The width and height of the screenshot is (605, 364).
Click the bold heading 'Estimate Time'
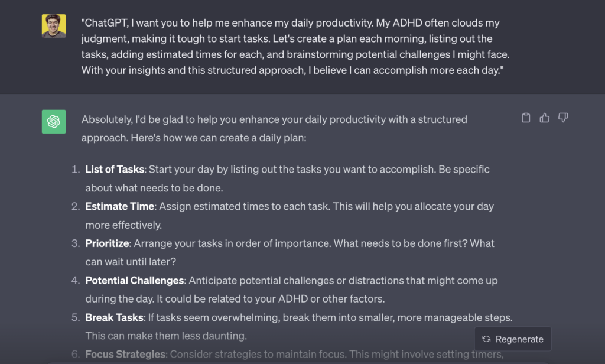coord(119,206)
